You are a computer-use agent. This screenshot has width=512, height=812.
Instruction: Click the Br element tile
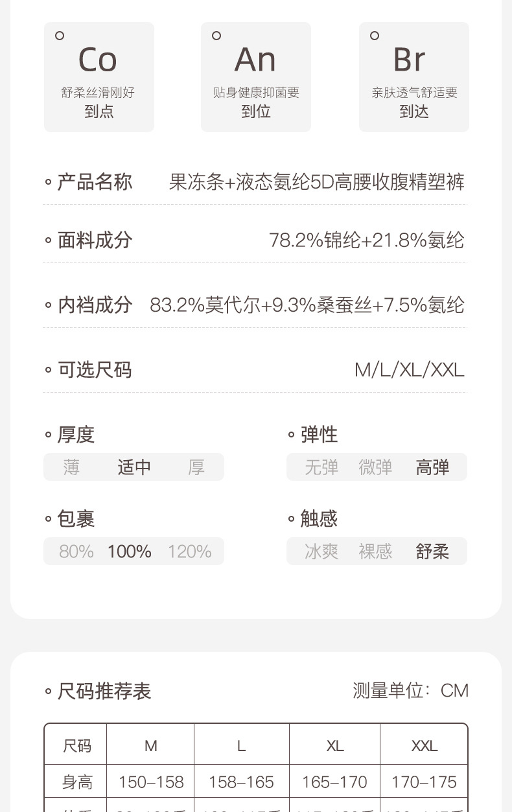click(x=413, y=77)
